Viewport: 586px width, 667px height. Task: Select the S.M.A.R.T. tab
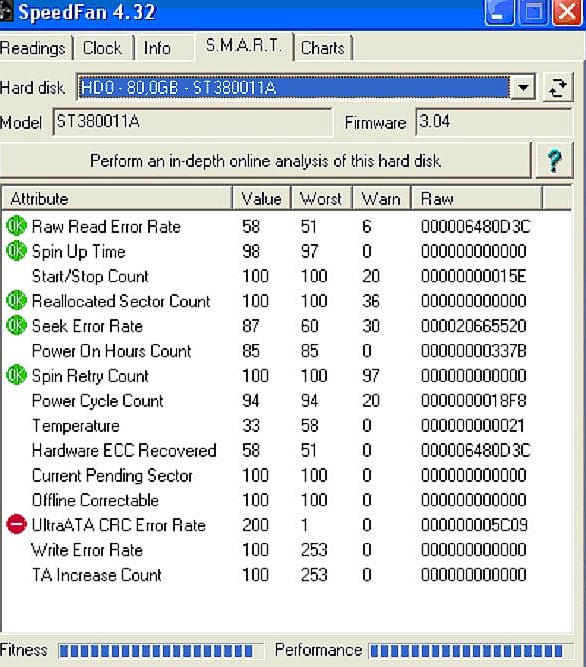[244, 46]
